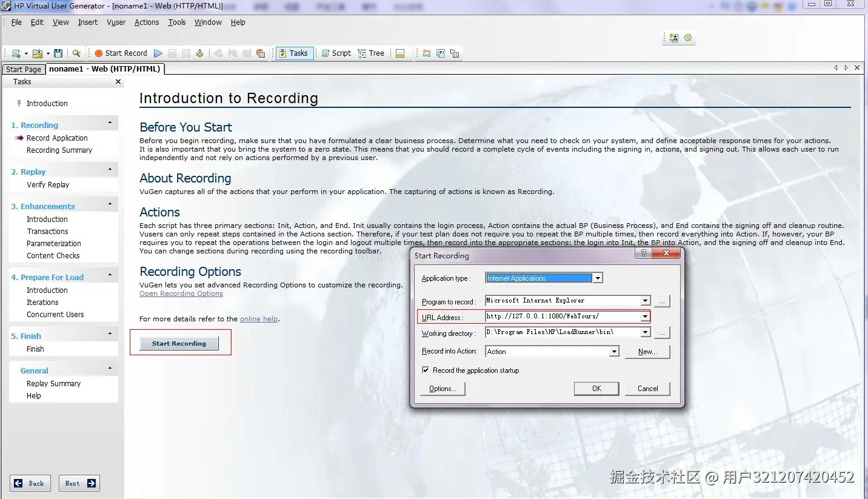
Task: Click the Next button at bottom left
Action: click(79, 483)
